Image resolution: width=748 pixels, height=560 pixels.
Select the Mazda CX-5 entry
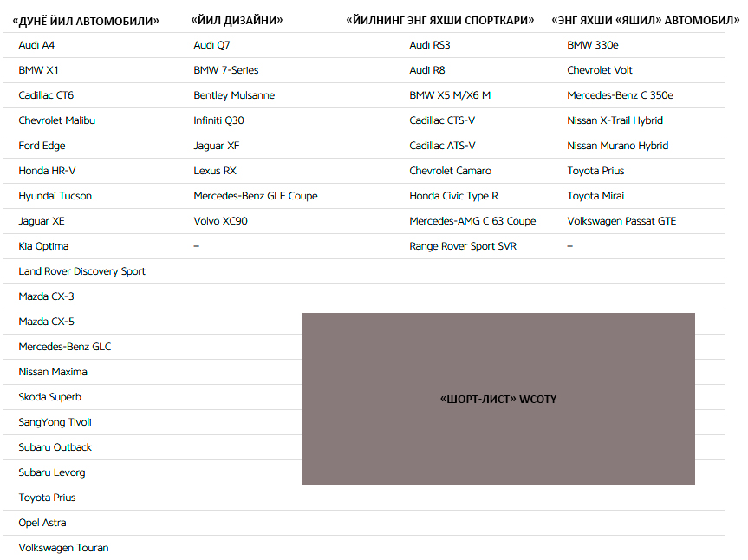(x=46, y=322)
